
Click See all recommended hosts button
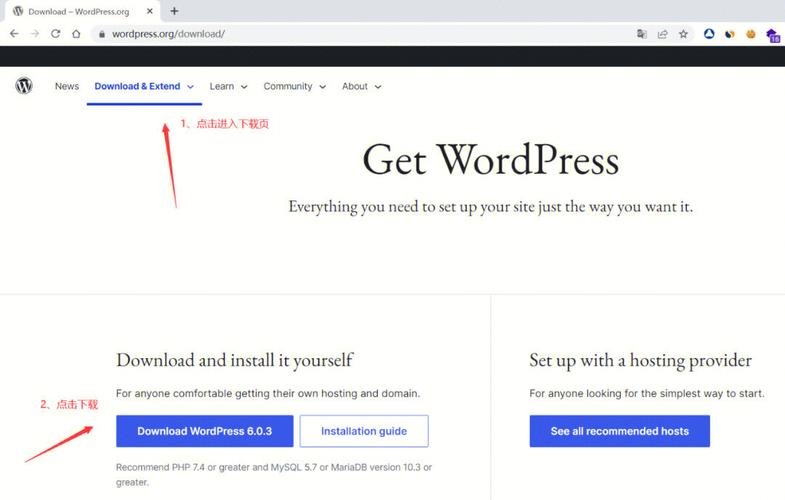point(620,431)
